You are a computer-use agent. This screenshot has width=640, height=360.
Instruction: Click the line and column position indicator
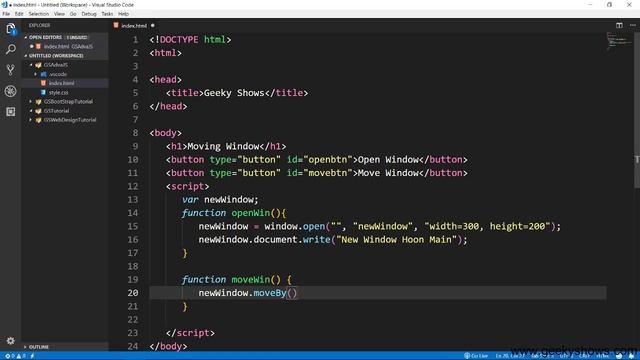pyautogui.click(x=510, y=356)
